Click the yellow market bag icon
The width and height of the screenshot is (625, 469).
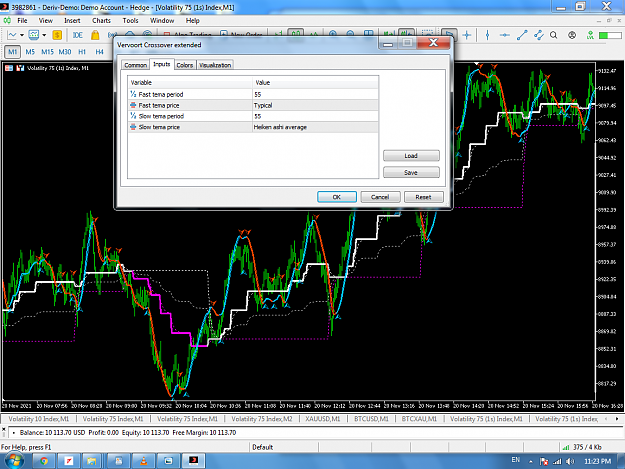95,35
